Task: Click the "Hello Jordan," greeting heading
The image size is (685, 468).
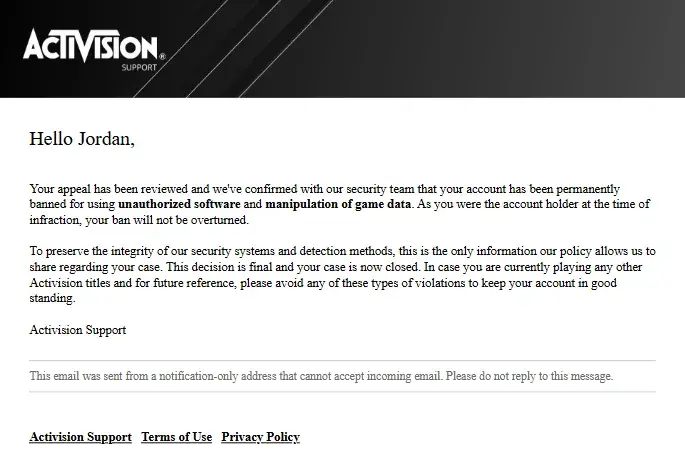Action: tap(82, 138)
